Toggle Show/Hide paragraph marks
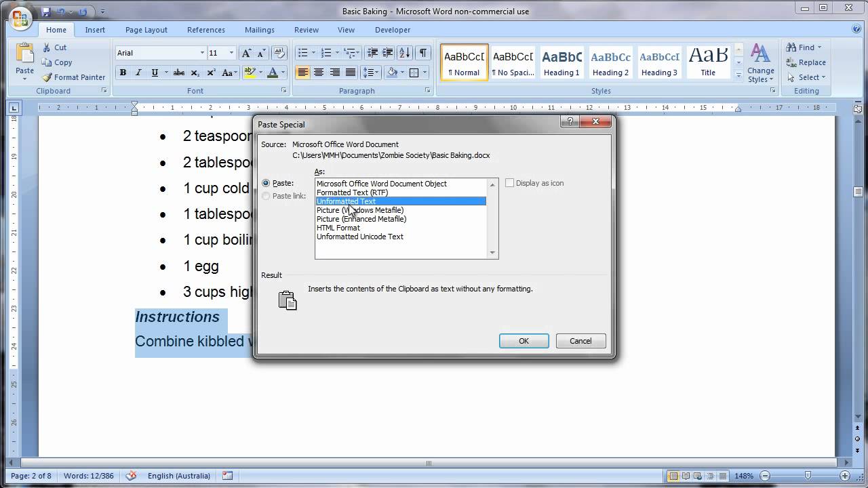This screenshot has width=868, height=488. pos(422,53)
